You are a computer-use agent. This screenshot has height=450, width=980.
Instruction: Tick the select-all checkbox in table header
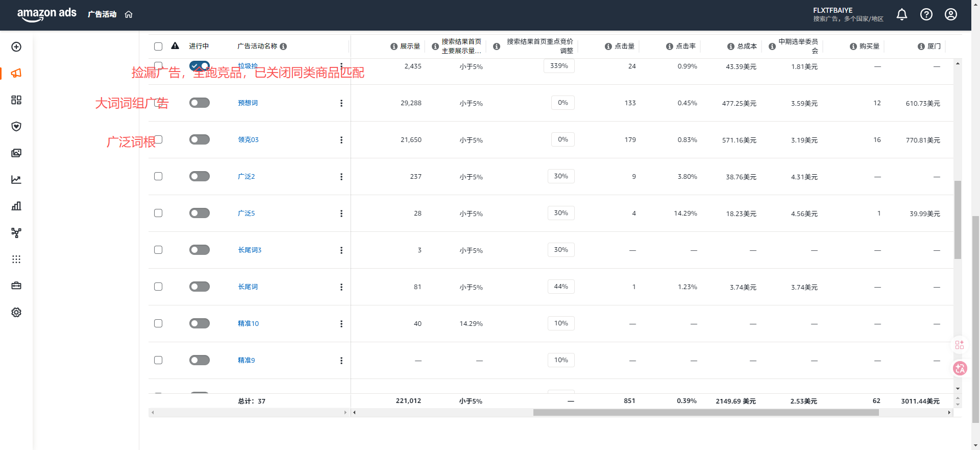(158, 46)
